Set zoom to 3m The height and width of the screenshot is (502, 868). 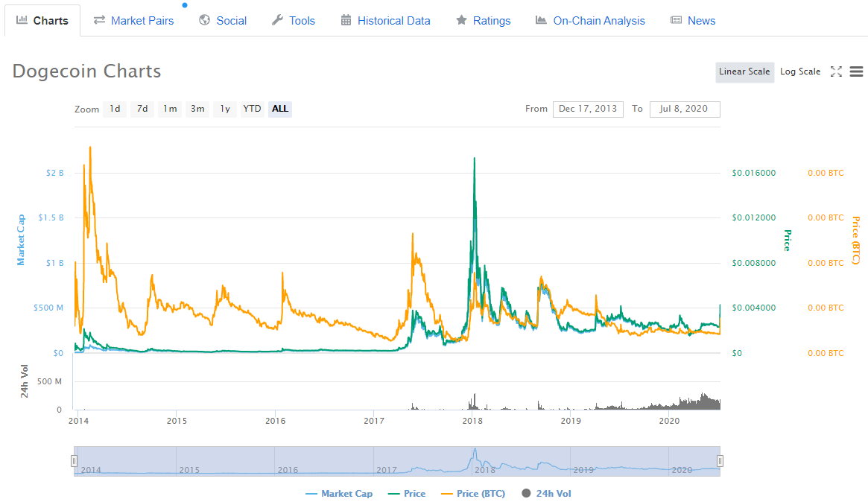(x=197, y=109)
